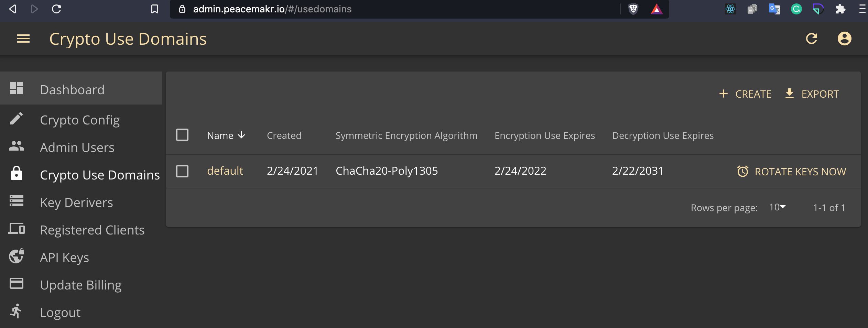Click the CREATE button
The width and height of the screenshot is (868, 328).
tap(745, 94)
